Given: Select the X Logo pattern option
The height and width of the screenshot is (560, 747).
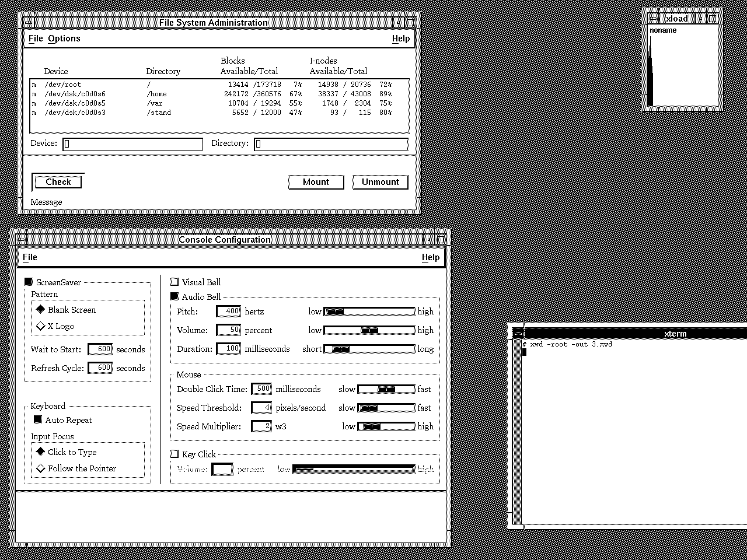Looking at the screenshot, I should point(41,326).
